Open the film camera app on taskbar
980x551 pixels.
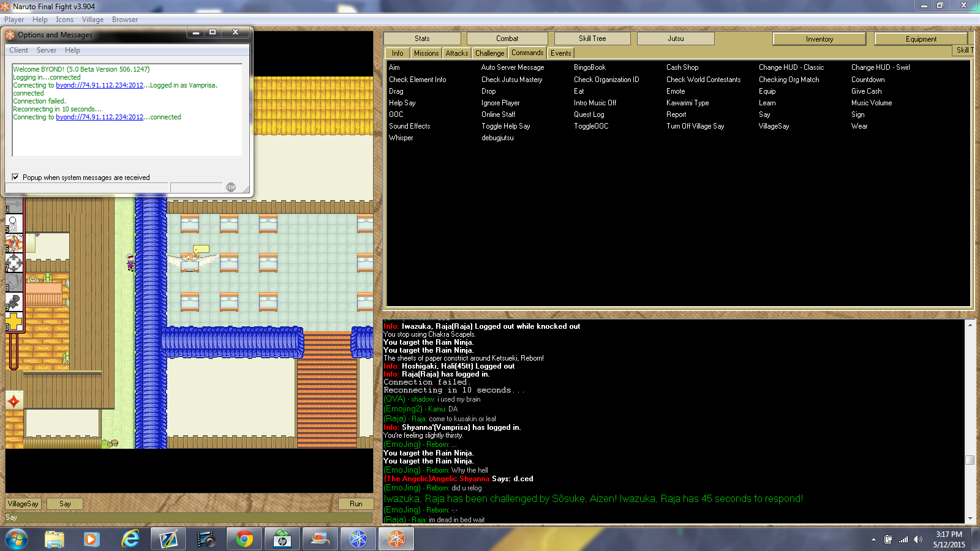(206, 539)
